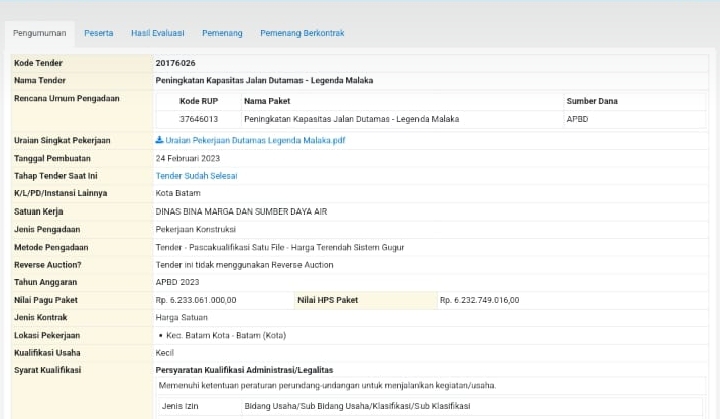
Task: Open the Pengumuman tab
Action: click(x=40, y=33)
